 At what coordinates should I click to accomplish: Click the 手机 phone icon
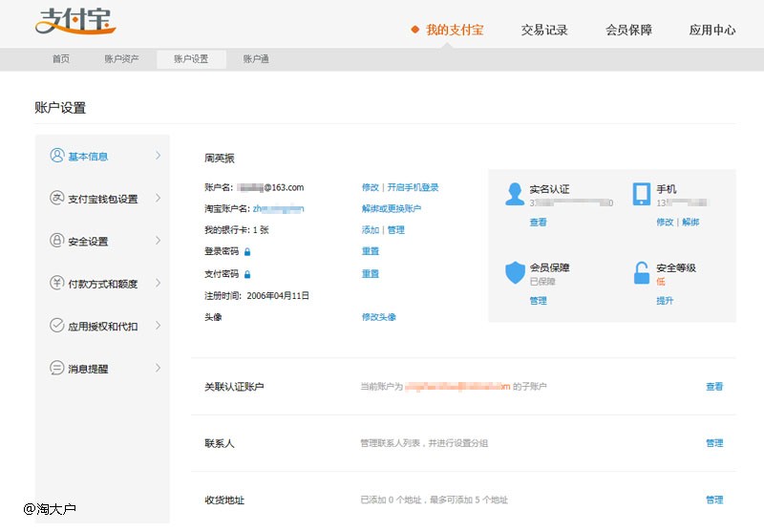641,194
